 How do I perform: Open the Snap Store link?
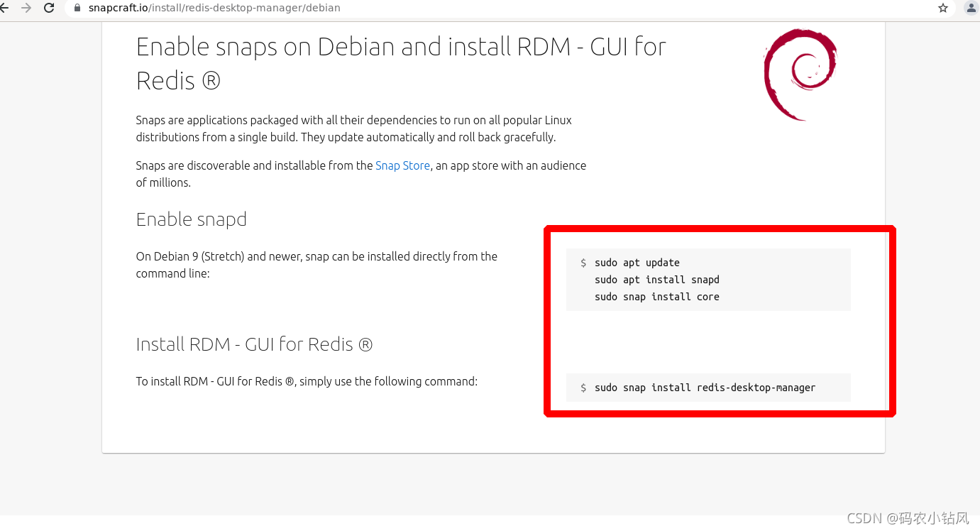[x=402, y=165]
